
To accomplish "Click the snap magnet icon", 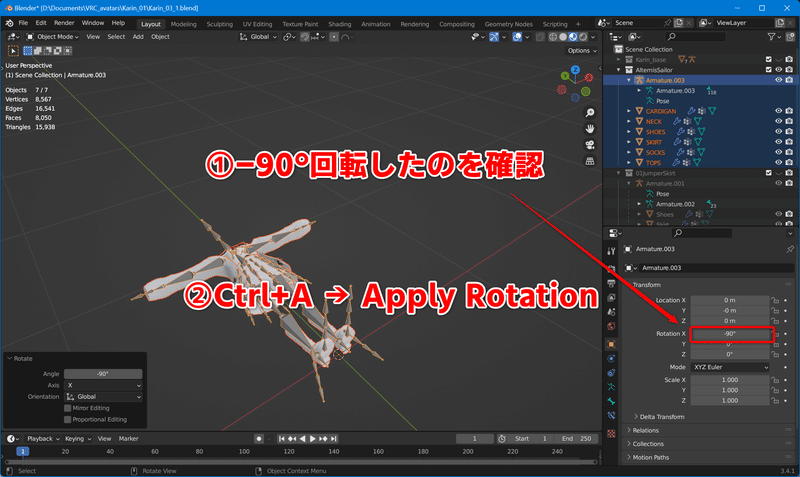I will pos(305,37).
